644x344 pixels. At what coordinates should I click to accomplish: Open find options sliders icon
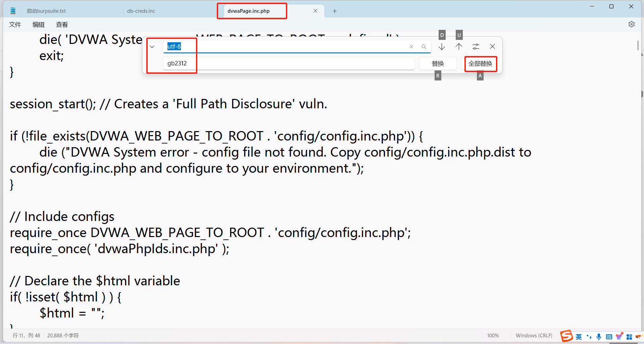(476, 47)
